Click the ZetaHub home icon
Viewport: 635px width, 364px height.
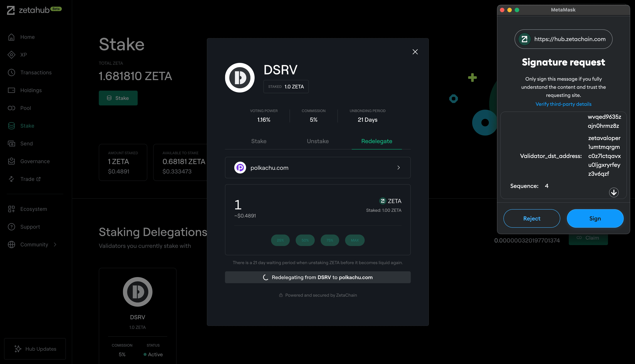pyautogui.click(x=11, y=37)
